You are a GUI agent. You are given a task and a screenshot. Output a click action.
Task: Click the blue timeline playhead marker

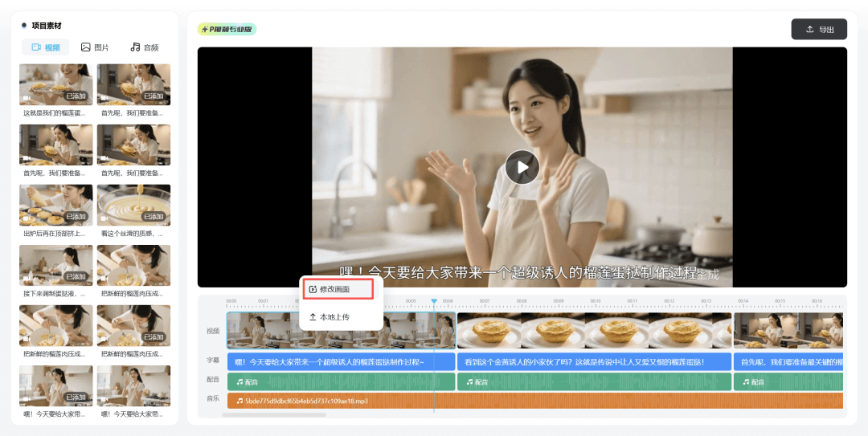click(434, 302)
